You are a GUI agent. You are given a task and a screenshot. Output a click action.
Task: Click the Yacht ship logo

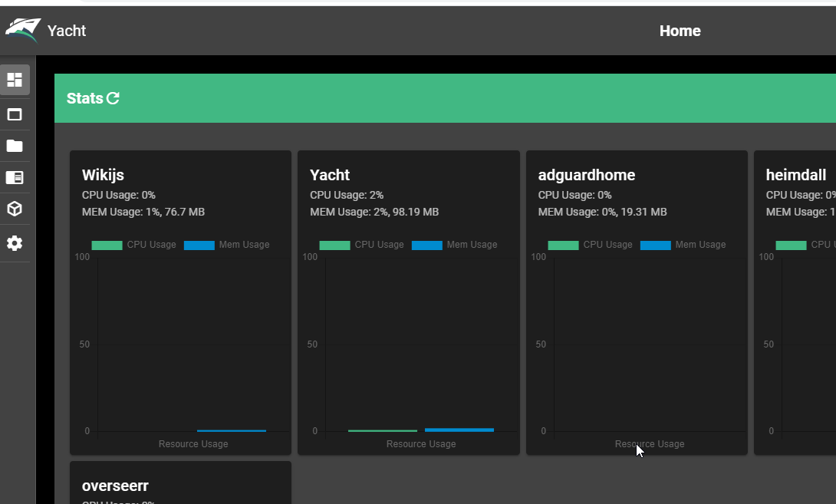point(23,31)
